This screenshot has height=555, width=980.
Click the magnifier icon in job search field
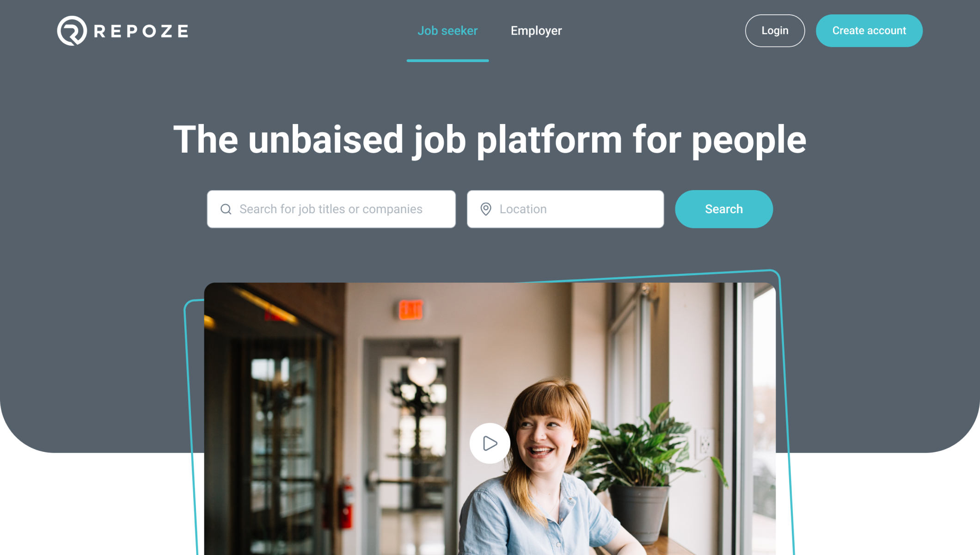coord(226,209)
